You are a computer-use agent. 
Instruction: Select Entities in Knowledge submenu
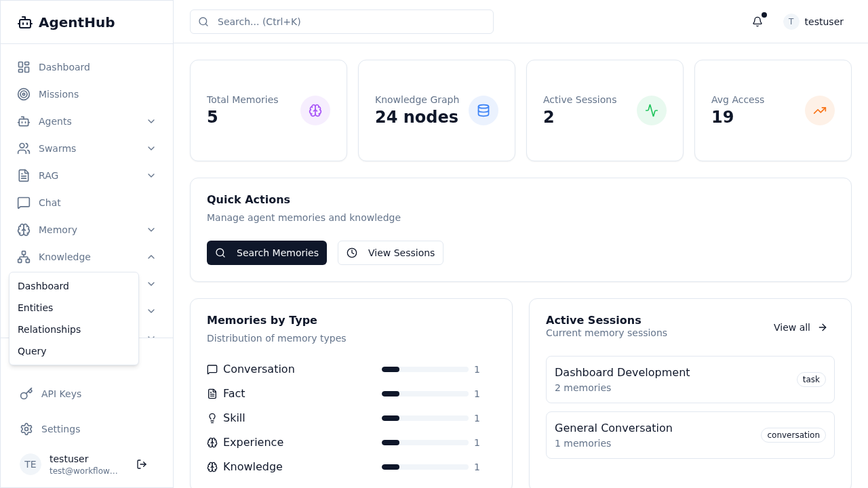pos(35,308)
